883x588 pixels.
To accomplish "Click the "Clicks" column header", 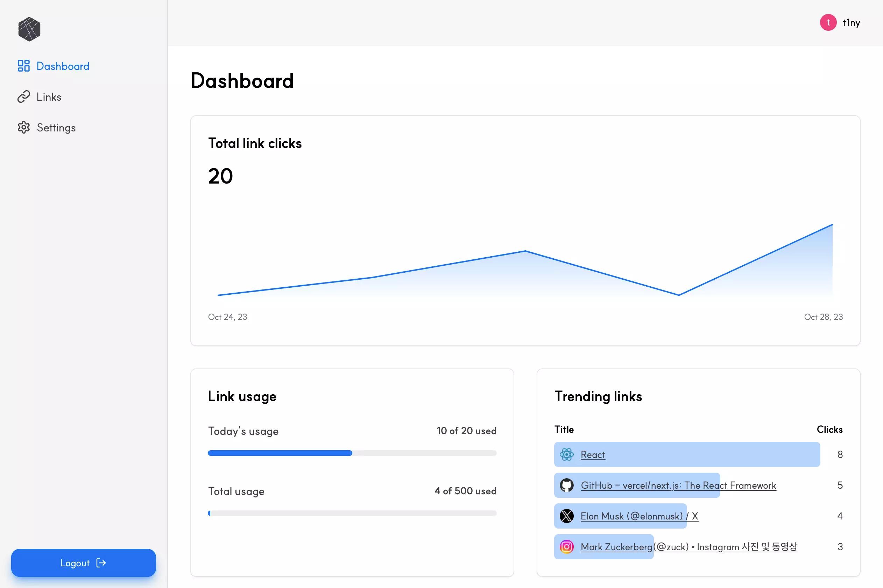I will pyautogui.click(x=830, y=429).
